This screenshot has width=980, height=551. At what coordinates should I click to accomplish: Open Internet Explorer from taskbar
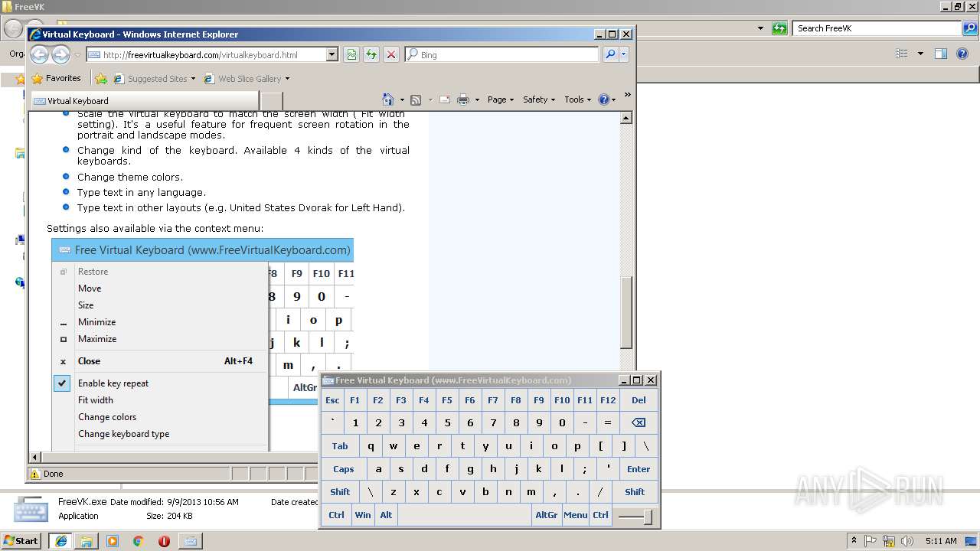pos(60,541)
